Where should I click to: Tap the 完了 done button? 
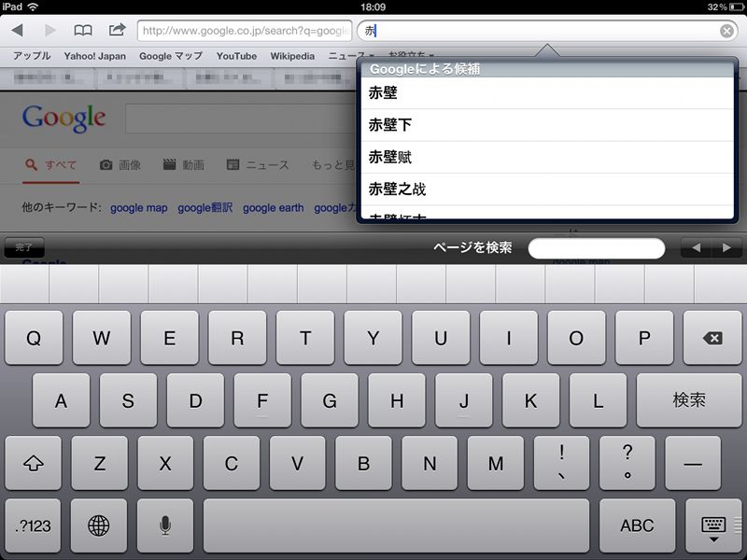point(24,247)
